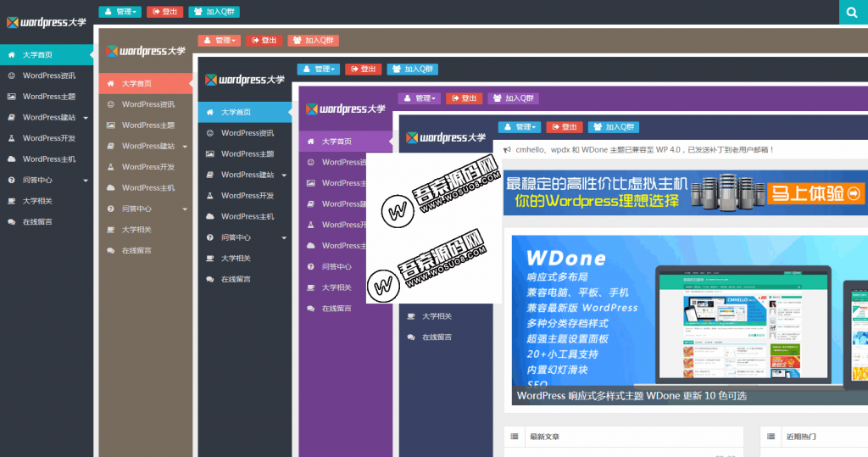The width and height of the screenshot is (868, 457).
Task: Open the 管理 dropdown in the brown header
Action: pos(220,40)
